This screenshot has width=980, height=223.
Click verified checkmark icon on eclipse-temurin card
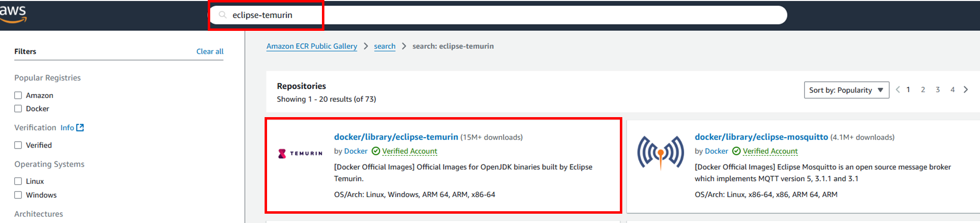376,151
